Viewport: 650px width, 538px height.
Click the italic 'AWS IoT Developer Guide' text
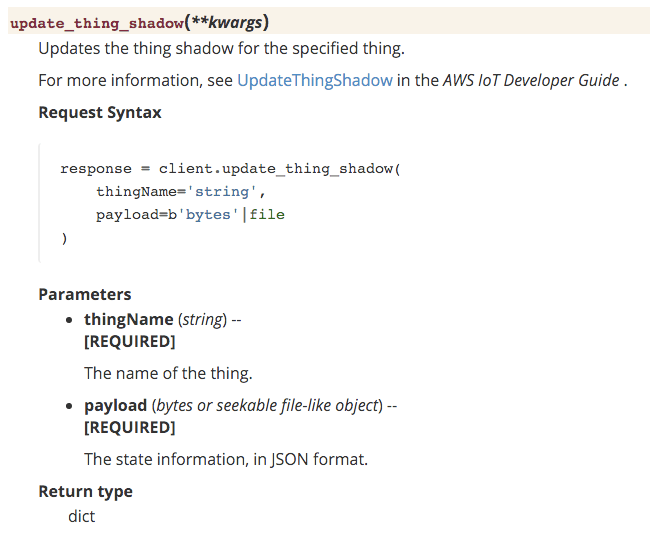coord(531,80)
